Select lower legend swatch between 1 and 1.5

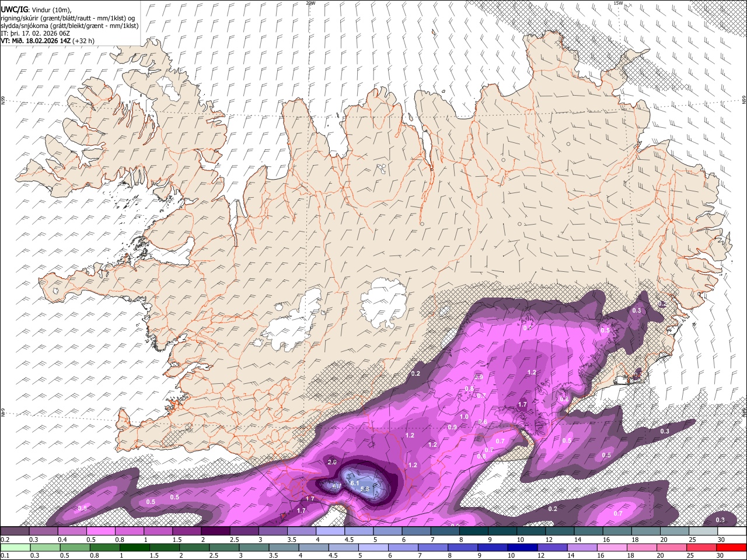tap(134, 547)
